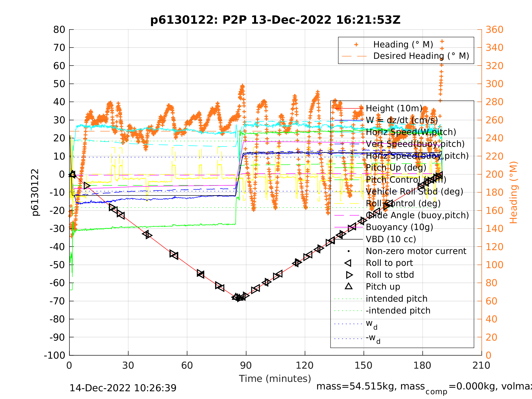Image resolution: width=532 pixels, height=399 pixels.
Task: Click the left-pointing triangle icon for Roll to port
Action: (348, 263)
